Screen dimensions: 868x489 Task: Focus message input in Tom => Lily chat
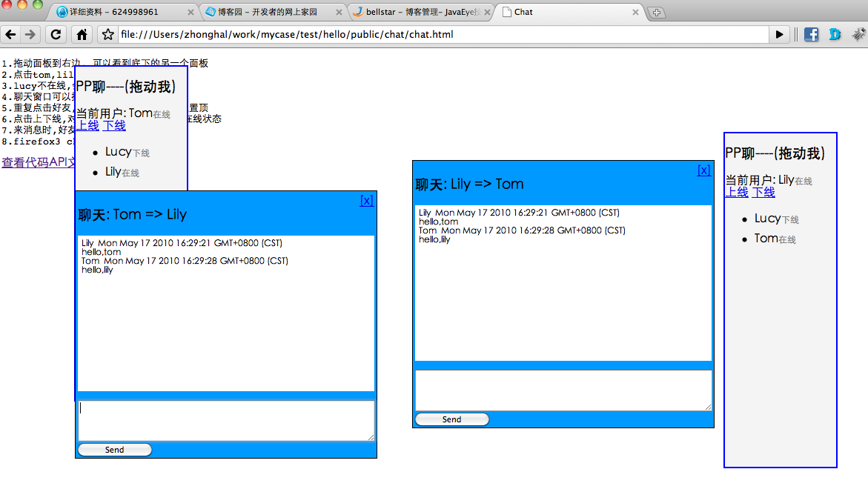coord(226,421)
